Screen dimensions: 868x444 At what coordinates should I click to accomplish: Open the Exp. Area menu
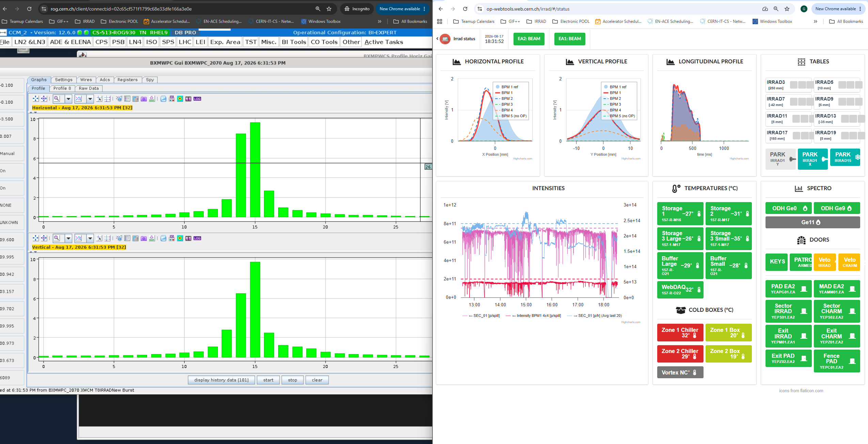[225, 42]
